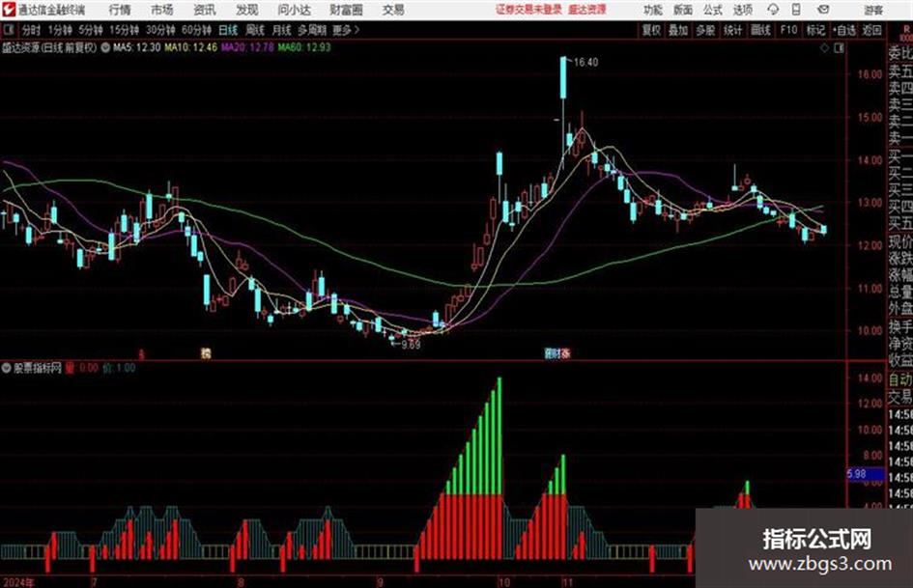The width and height of the screenshot is (913, 588).
Task: Click the 游客 guest account button
Action: click(x=872, y=10)
